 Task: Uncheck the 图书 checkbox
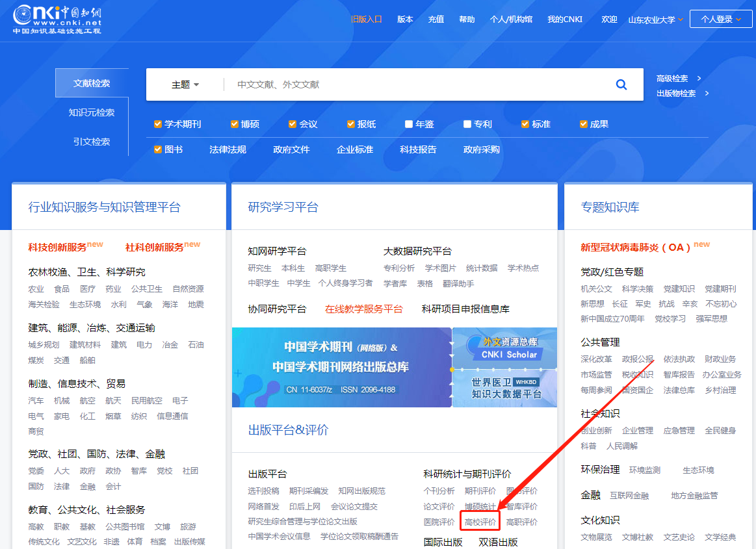[x=158, y=149]
